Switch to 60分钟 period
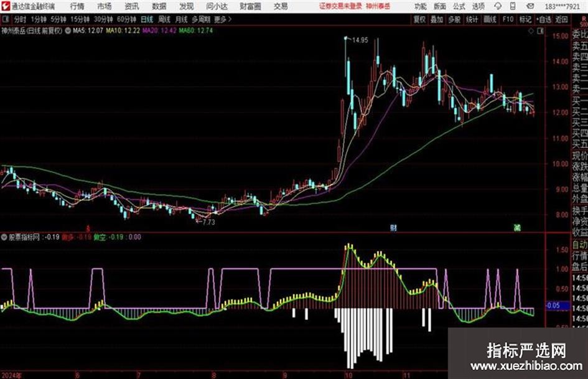The image size is (588, 379). click(x=126, y=19)
